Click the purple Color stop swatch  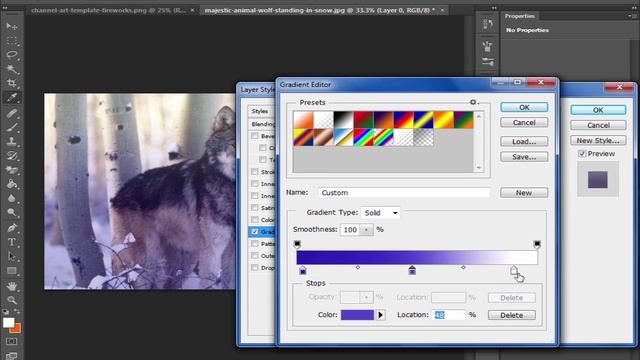pos(357,315)
